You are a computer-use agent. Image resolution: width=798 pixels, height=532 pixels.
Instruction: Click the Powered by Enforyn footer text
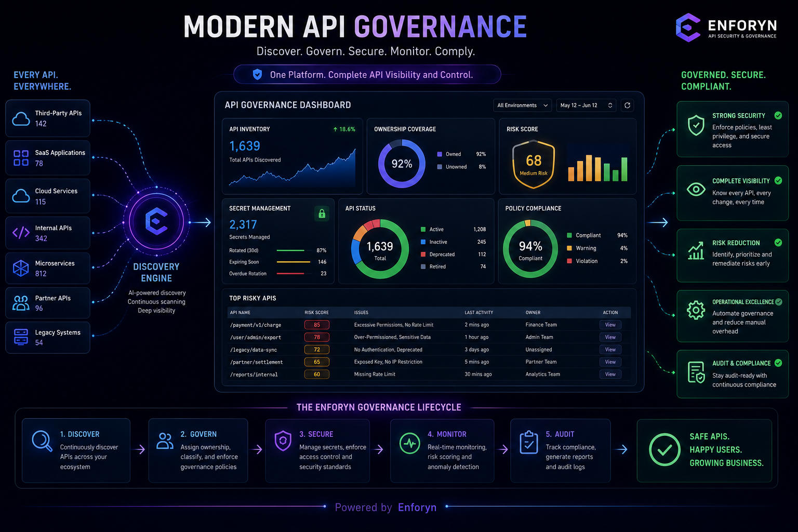coord(385,507)
